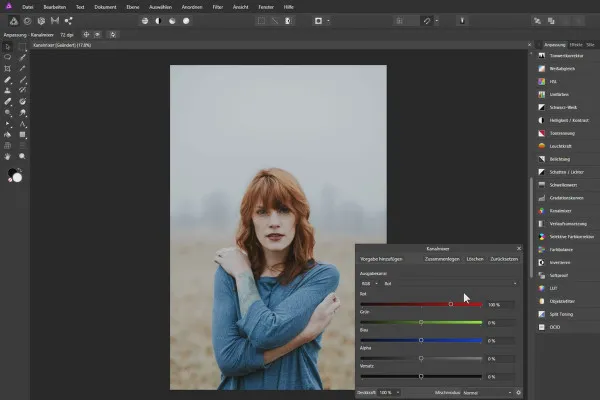Toggle the quick mask toolbar icon

tap(318, 21)
